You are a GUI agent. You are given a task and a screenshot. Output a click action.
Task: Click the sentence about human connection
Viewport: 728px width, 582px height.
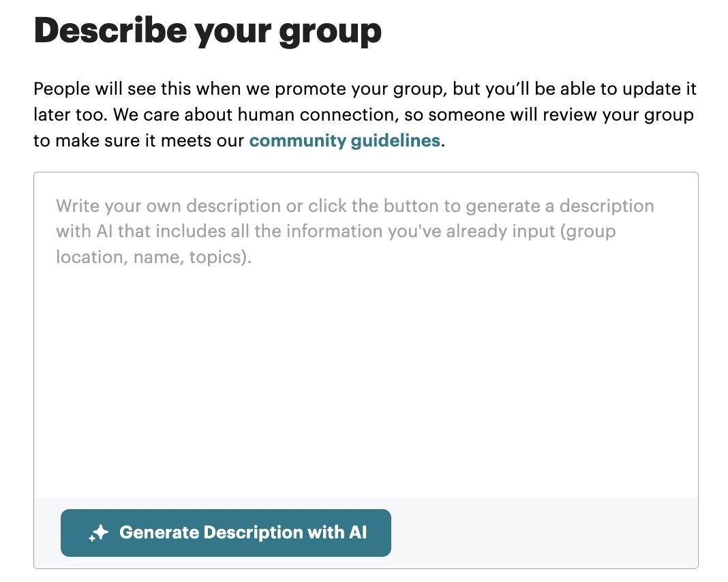point(404,114)
